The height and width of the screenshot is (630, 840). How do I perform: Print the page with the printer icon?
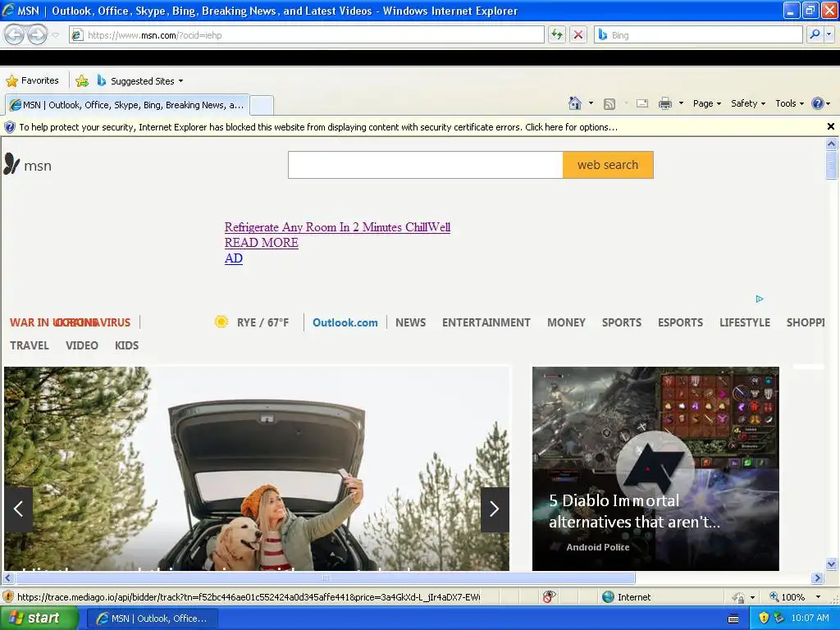(x=664, y=103)
